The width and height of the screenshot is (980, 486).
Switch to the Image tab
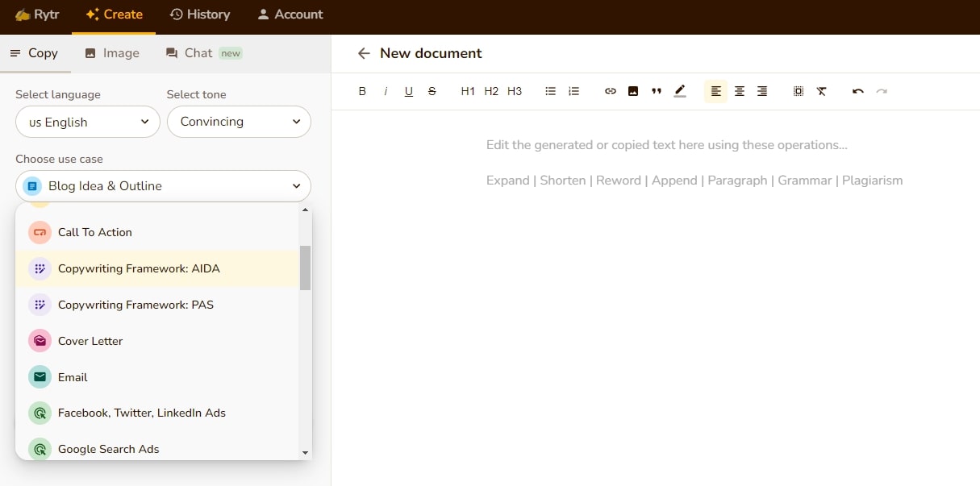[112, 53]
